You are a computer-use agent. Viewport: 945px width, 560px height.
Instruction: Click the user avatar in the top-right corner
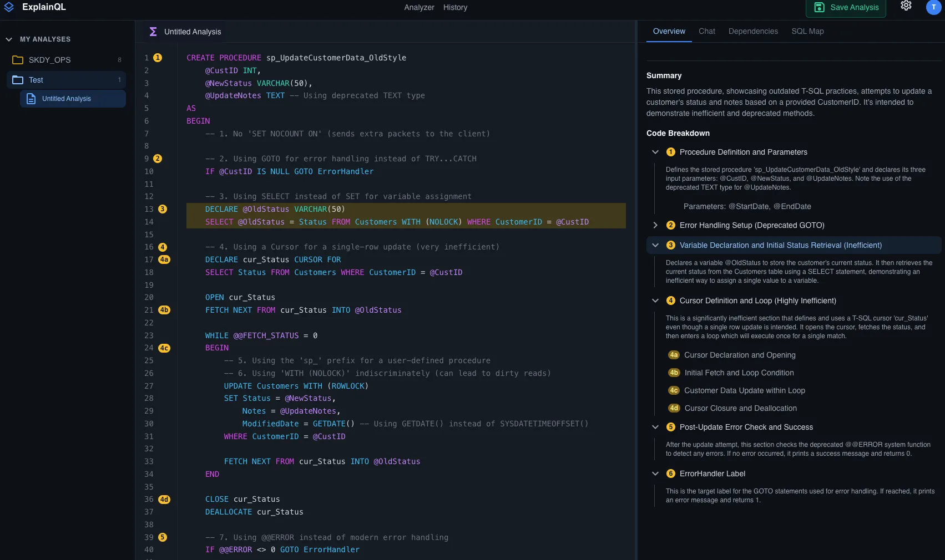(934, 7)
